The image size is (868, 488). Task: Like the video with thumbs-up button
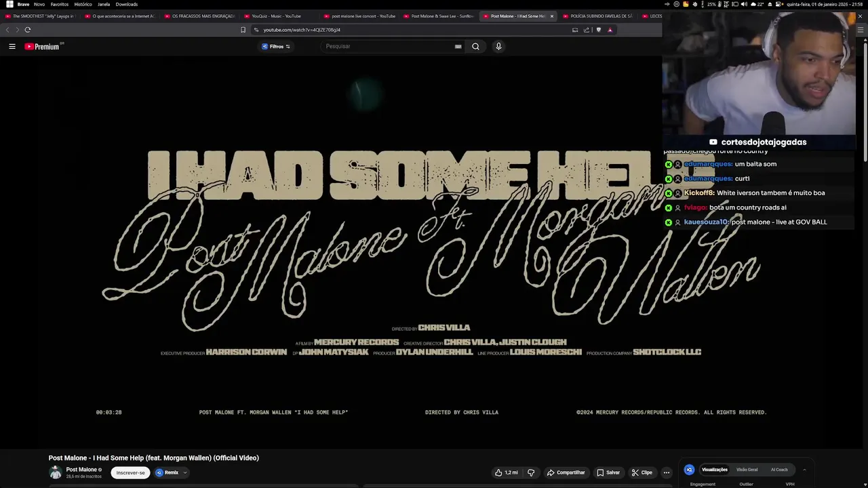coord(506,472)
